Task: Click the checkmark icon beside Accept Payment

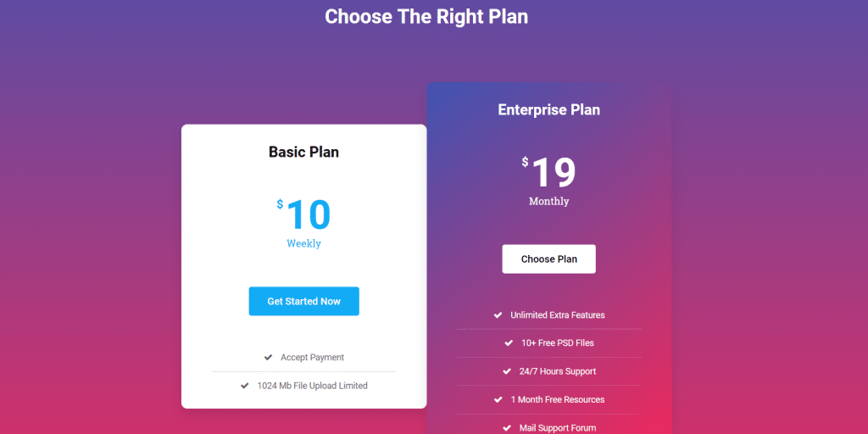Action: [x=268, y=358]
